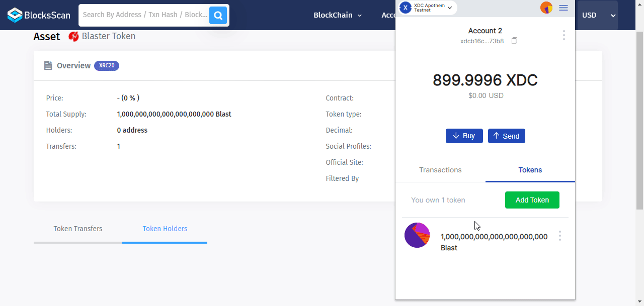Screen dimensions: 644x306
Task: Select the Tokens tab in wallet
Action: point(530,170)
